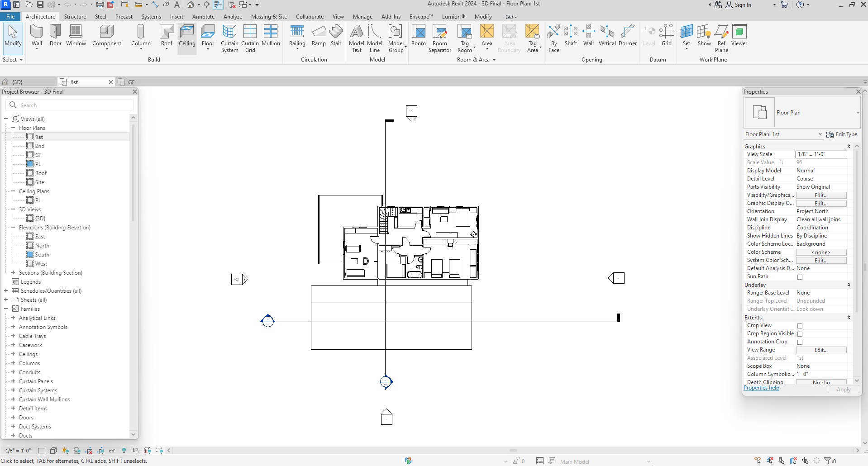
Task: Toggle Sun Path in view control bar
Action: (65, 451)
